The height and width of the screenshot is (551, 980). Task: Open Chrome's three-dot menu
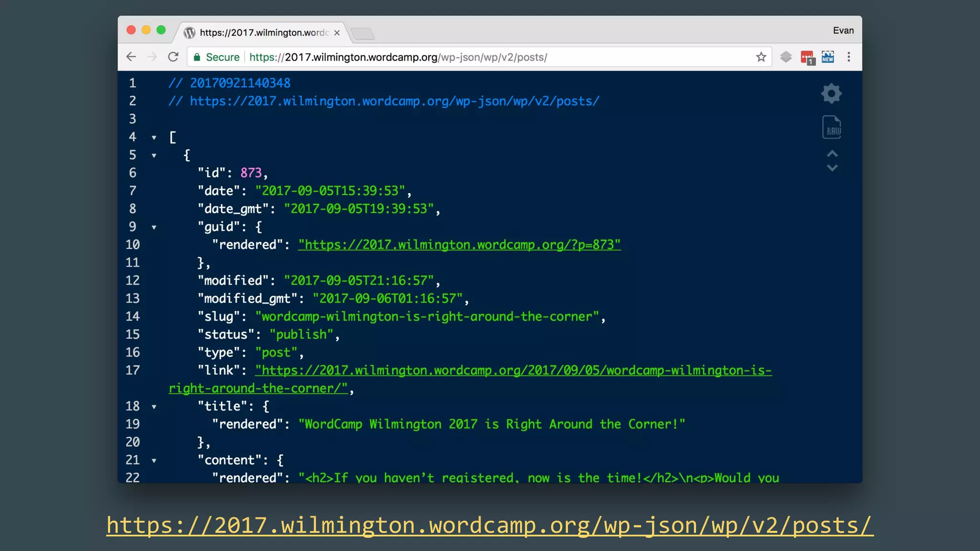coord(849,57)
